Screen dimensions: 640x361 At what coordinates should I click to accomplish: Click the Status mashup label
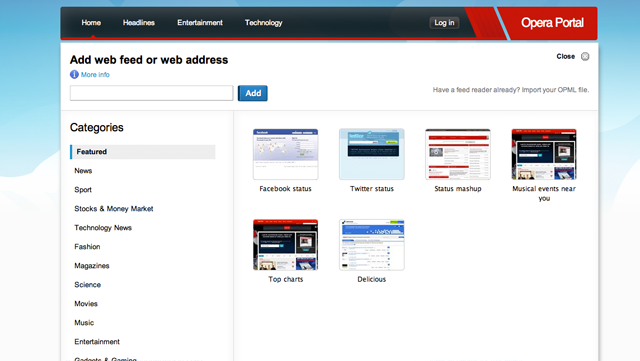458,189
